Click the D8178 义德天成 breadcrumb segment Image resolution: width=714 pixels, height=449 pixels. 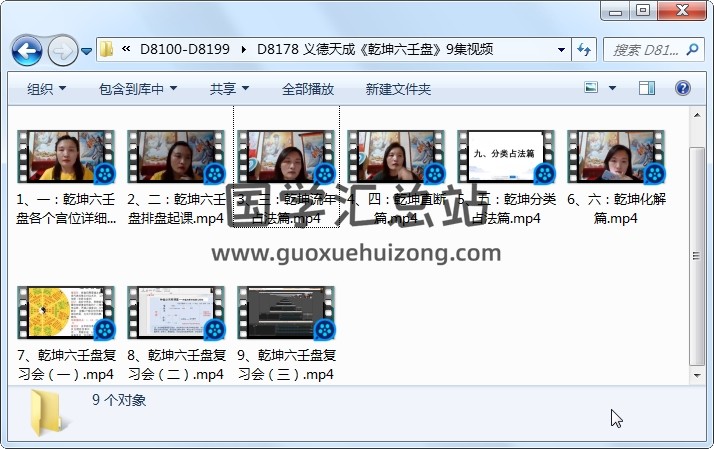tap(375, 49)
